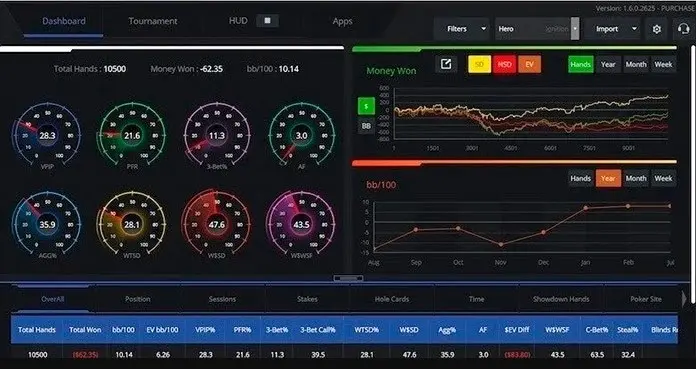Switch to the Tournament tab

coord(153,21)
